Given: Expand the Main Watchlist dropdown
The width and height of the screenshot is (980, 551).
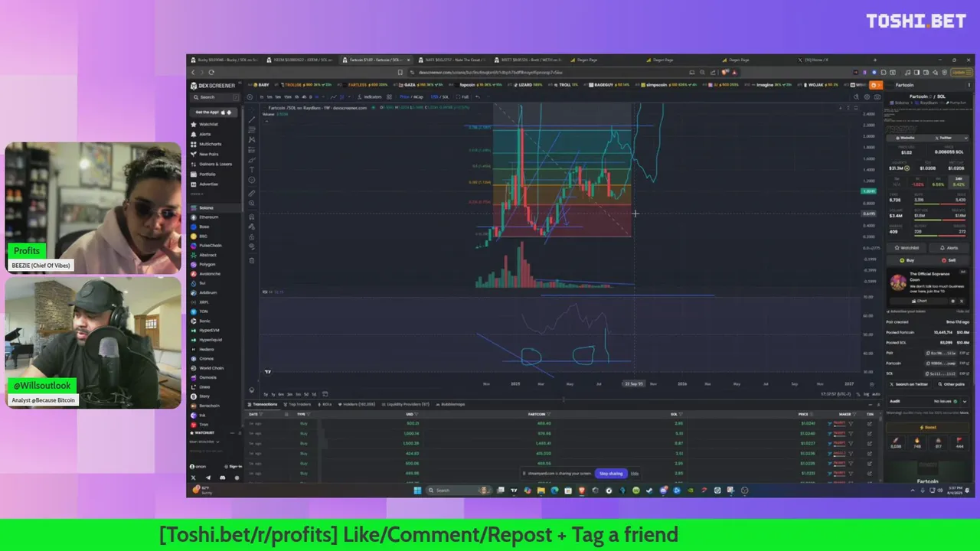Looking at the screenshot, I should tap(204, 442).
